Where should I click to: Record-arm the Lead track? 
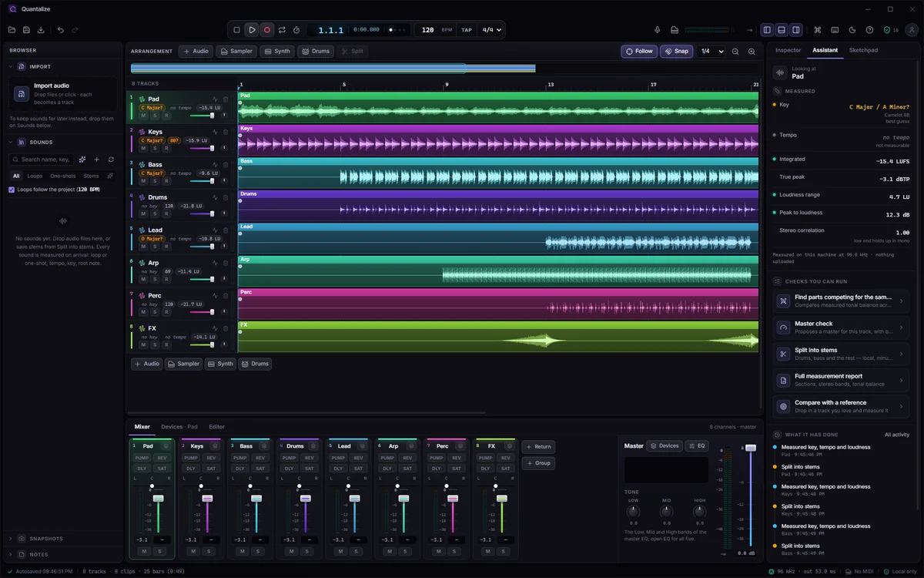(x=166, y=247)
